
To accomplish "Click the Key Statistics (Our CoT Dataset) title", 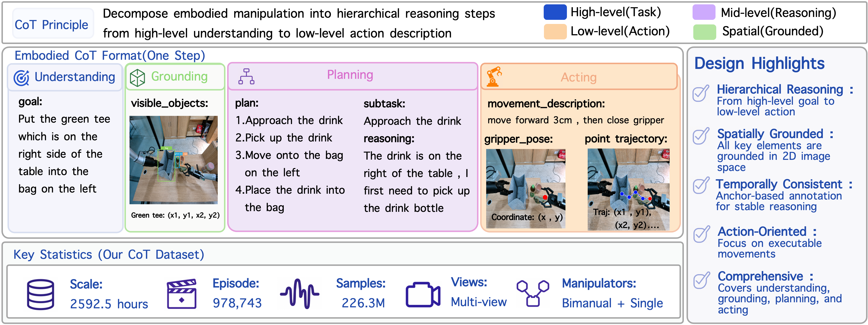I will pyautogui.click(x=109, y=255).
